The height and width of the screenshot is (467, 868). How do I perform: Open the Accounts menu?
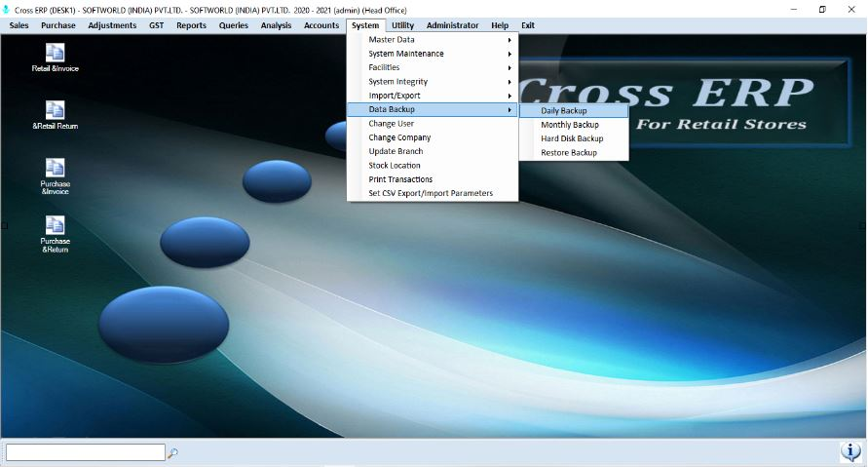pos(321,25)
